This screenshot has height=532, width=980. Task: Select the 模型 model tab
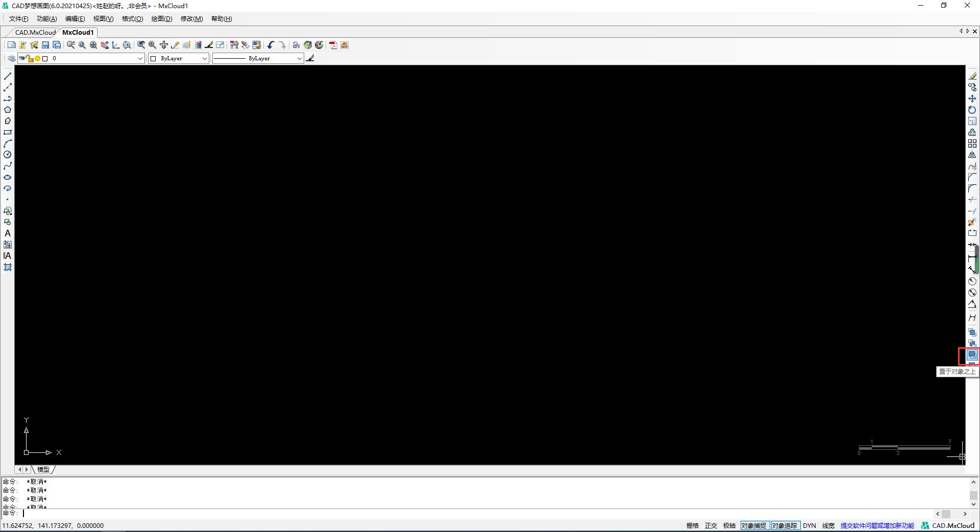coord(43,469)
